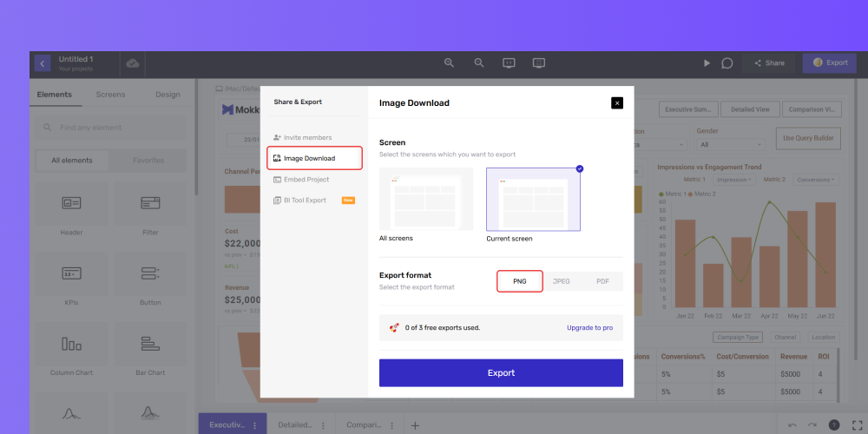Screen dimensions: 868x434
Task: Switch to the Design tab
Action: 168,95
